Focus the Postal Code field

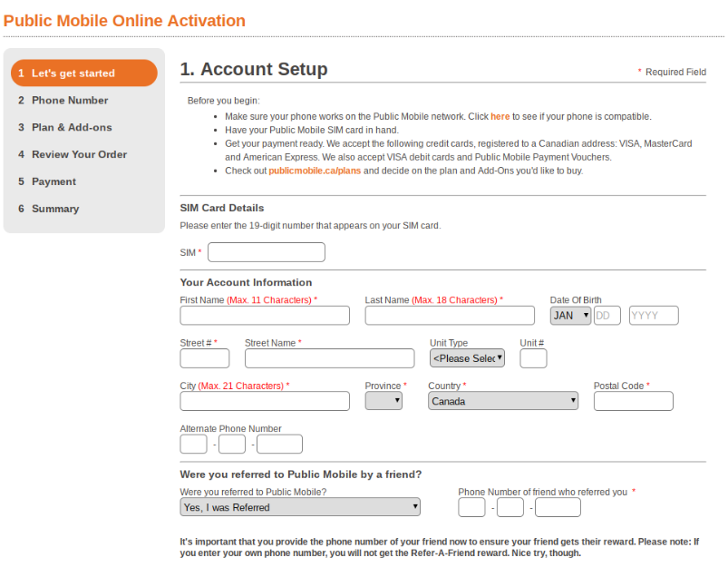click(x=634, y=401)
